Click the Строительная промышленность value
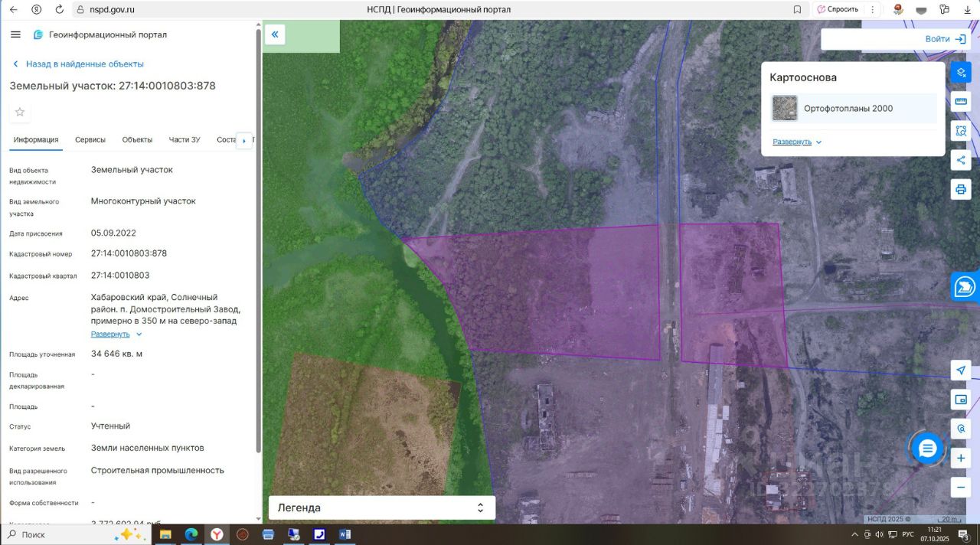 pyautogui.click(x=158, y=470)
